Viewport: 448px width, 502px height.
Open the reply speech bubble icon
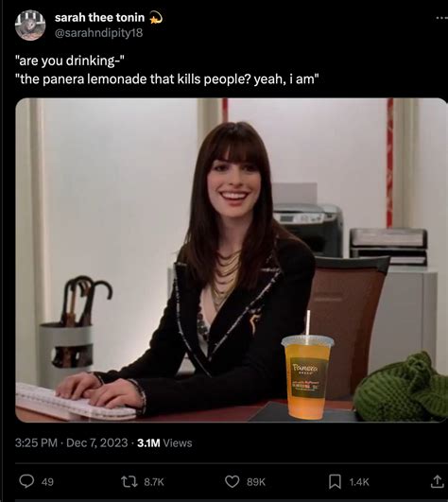(26, 481)
